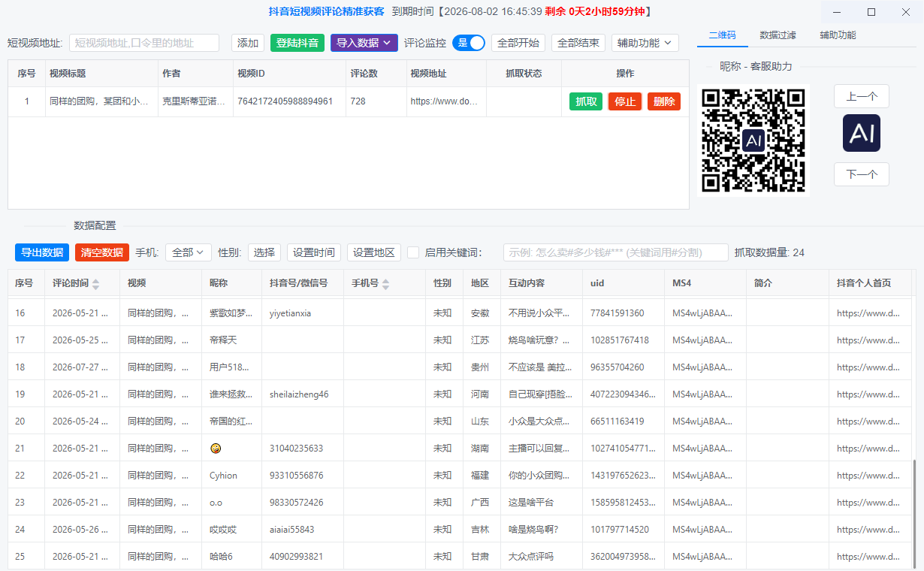Click nickname Cyhion in row 22
Image resolution: width=924 pixels, height=571 pixels.
(x=223, y=476)
